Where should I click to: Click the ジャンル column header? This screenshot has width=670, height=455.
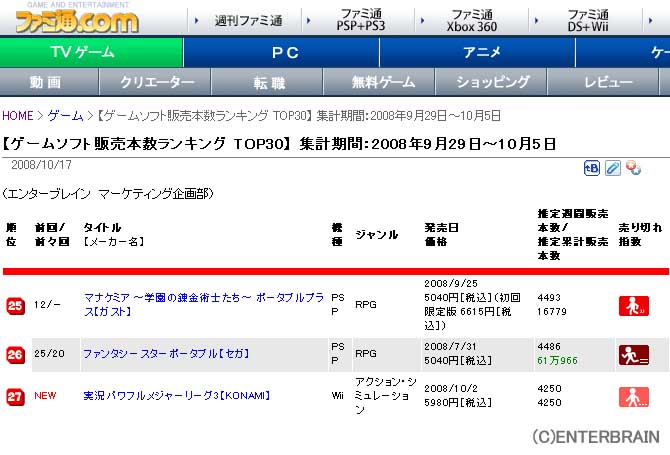[x=376, y=234]
